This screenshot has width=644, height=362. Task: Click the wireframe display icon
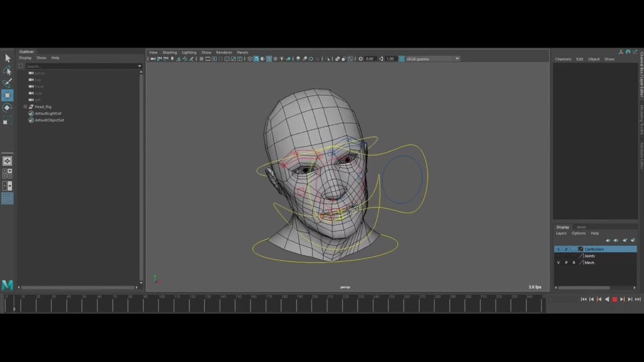tap(250, 59)
